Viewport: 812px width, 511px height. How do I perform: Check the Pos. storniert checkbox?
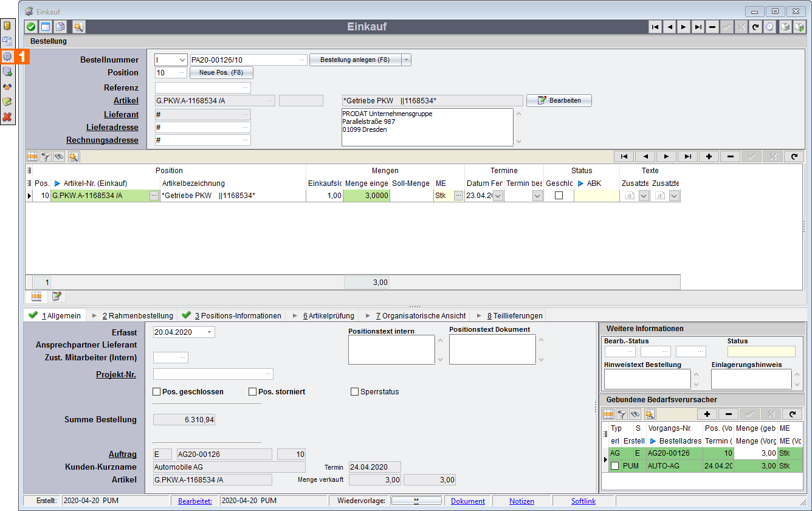[253, 392]
